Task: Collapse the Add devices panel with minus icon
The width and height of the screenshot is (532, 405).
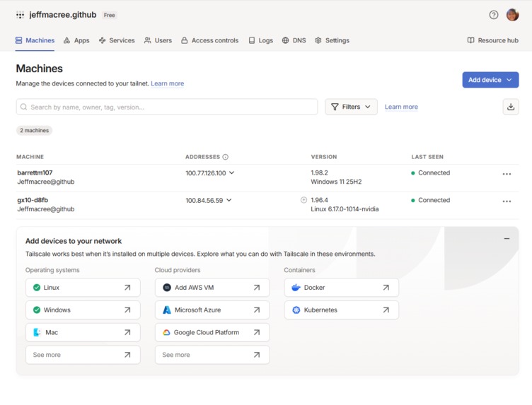Action: pyautogui.click(x=507, y=239)
